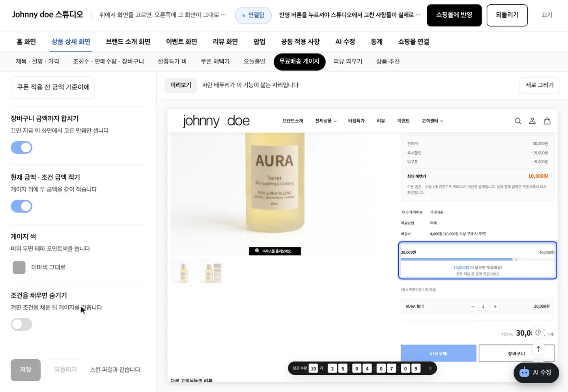
Task: Click '10,000원 더 담으면 무료배송!' text
Action: pyautogui.click(x=478, y=267)
